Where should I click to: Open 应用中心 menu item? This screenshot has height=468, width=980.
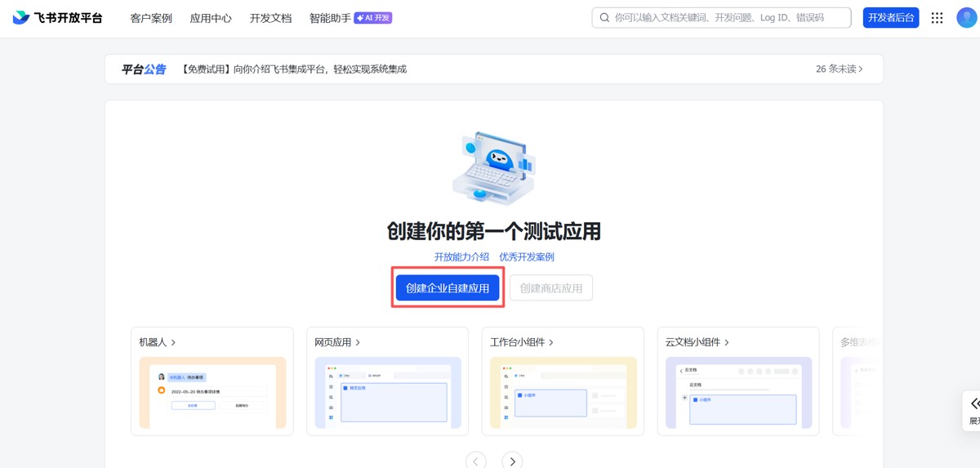(x=211, y=18)
